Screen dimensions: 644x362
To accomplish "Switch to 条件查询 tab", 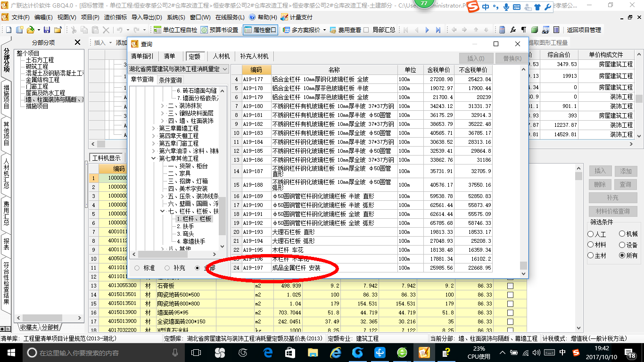I will click(x=170, y=80).
